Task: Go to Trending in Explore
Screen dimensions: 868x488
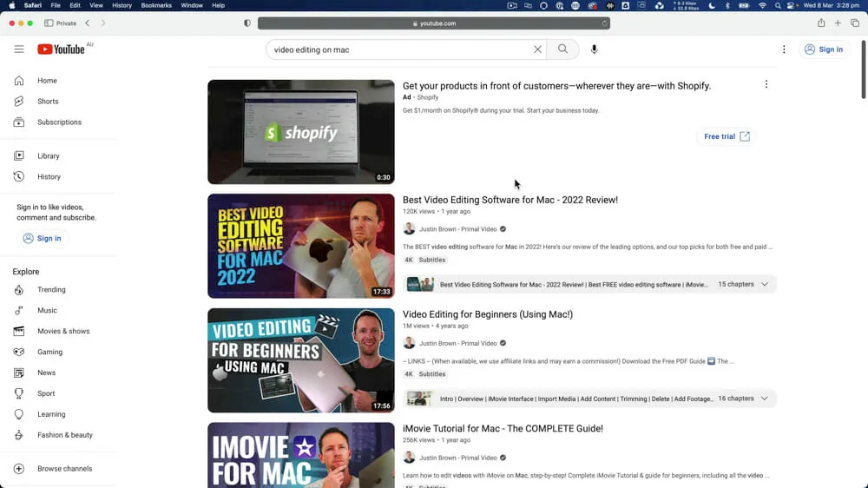Action: click(x=51, y=290)
